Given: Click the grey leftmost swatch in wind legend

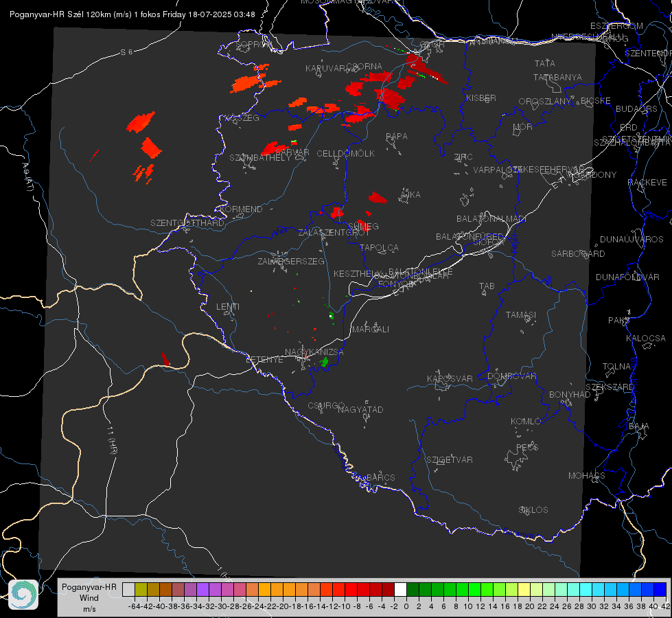Looking at the screenshot, I should (x=128, y=589).
